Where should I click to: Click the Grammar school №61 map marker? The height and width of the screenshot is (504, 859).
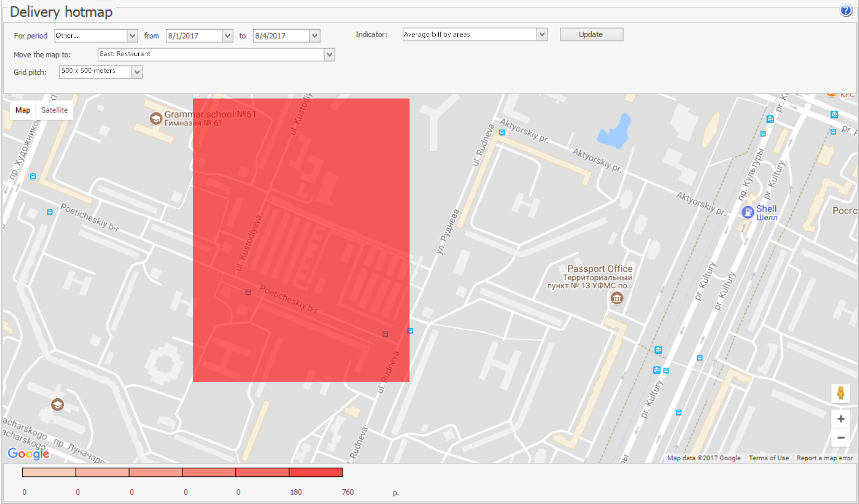(156, 119)
